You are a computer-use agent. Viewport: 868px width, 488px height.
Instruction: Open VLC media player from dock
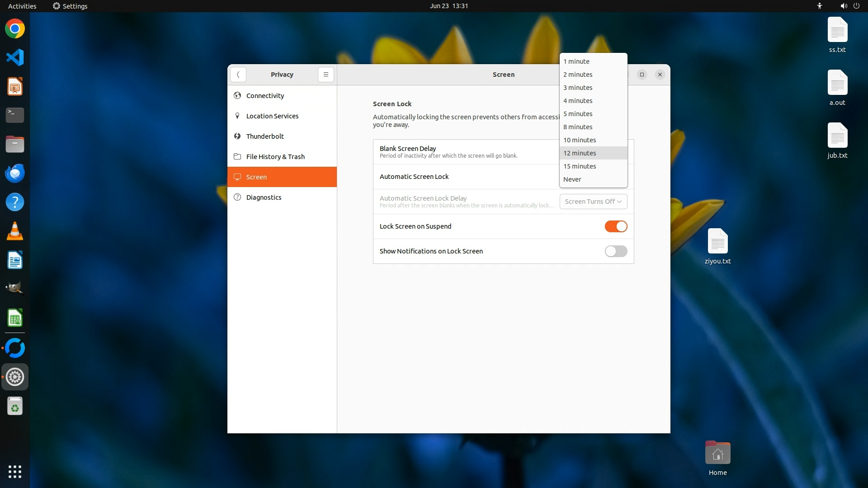pyautogui.click(x=15, y=231)
